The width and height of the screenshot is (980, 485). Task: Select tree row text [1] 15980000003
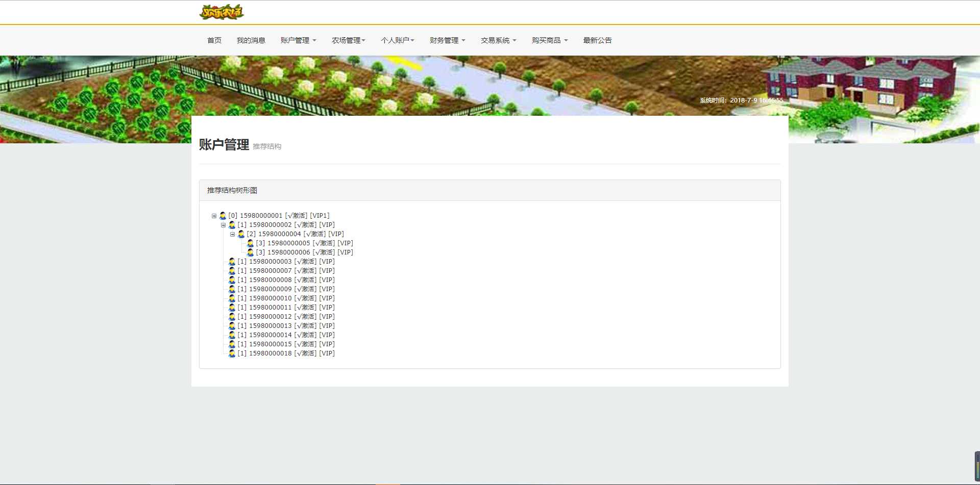(286, 262)
